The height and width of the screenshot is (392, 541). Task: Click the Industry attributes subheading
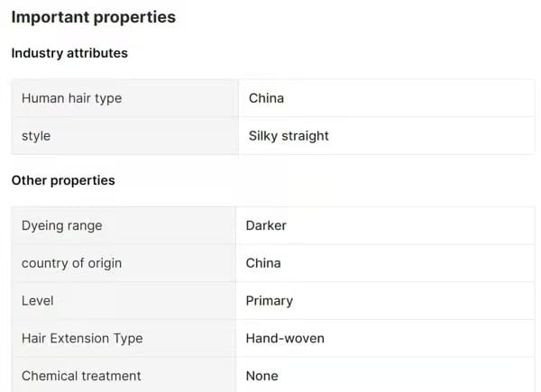(69, 53)
